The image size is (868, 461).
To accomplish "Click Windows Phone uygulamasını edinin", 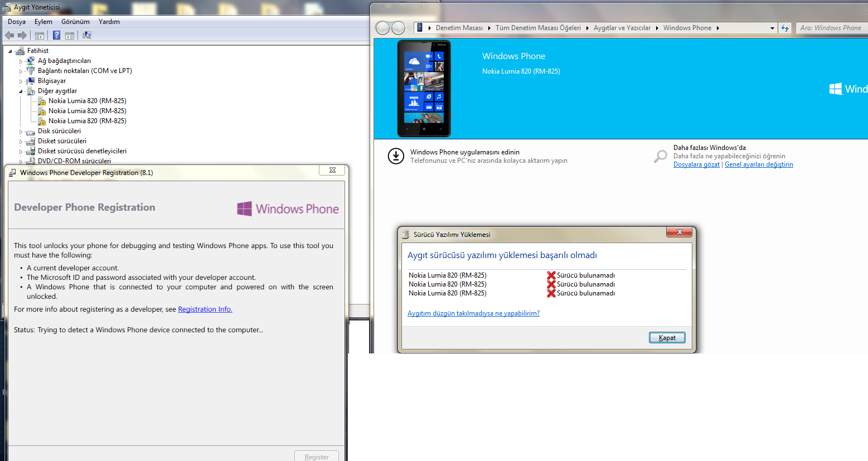I will click(x=465, y=152).
